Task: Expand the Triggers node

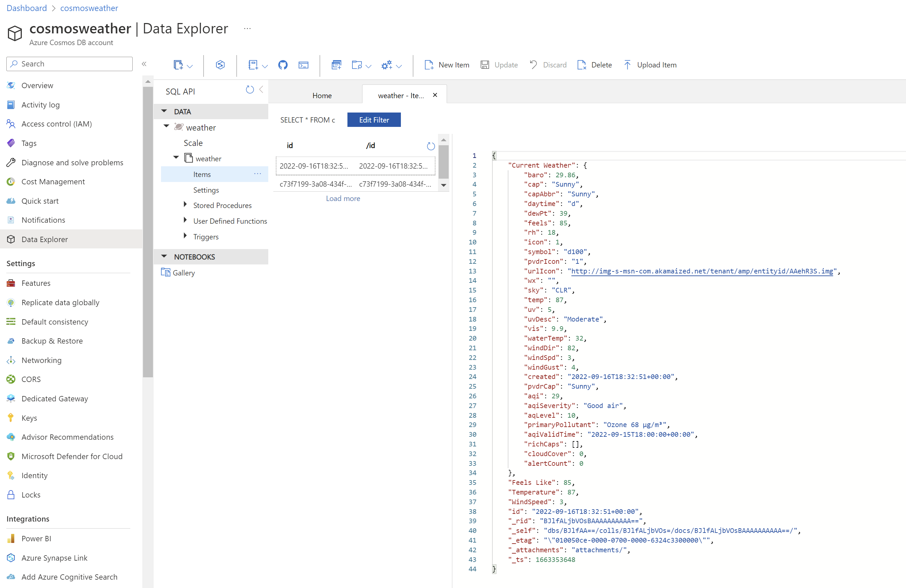Action: [x=185, y=236]
